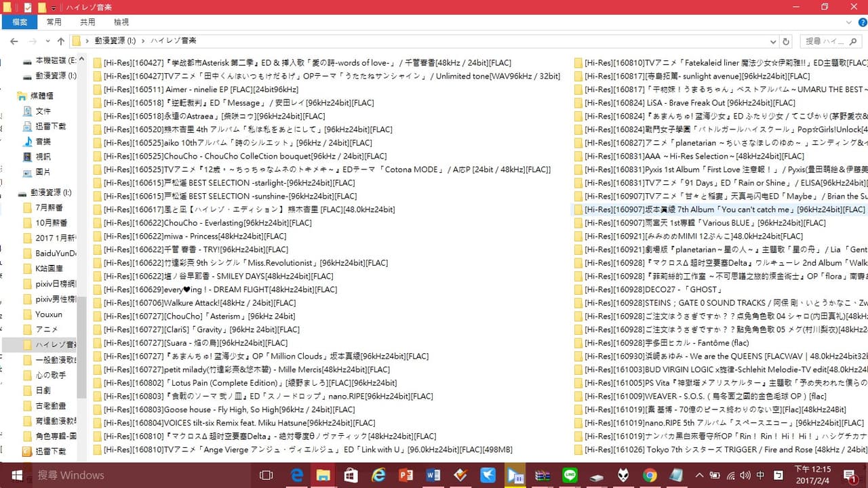Viewport: 868px width, 488px height.
Task: Click folder icon of ChouCho - Everlasting
Action: point(98,223)
